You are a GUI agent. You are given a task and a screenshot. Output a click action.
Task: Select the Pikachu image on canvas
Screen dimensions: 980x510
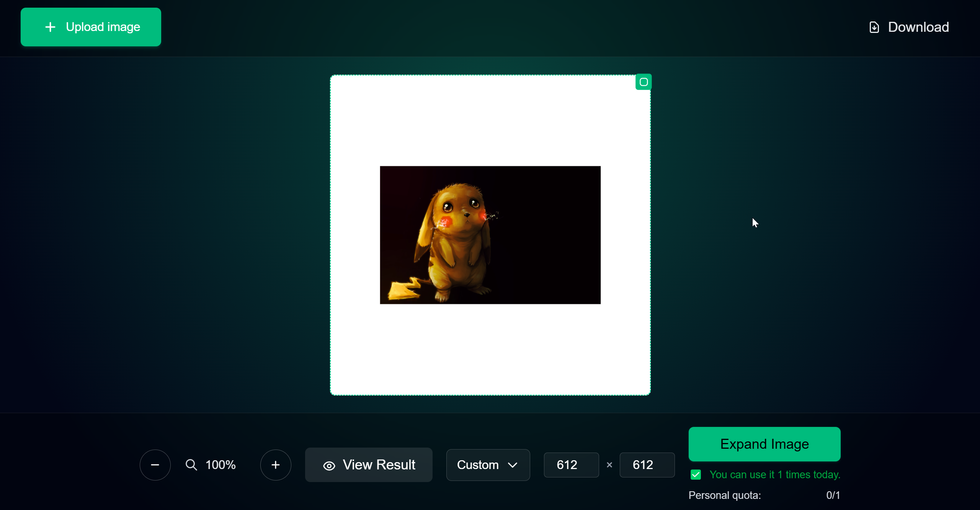490,235
